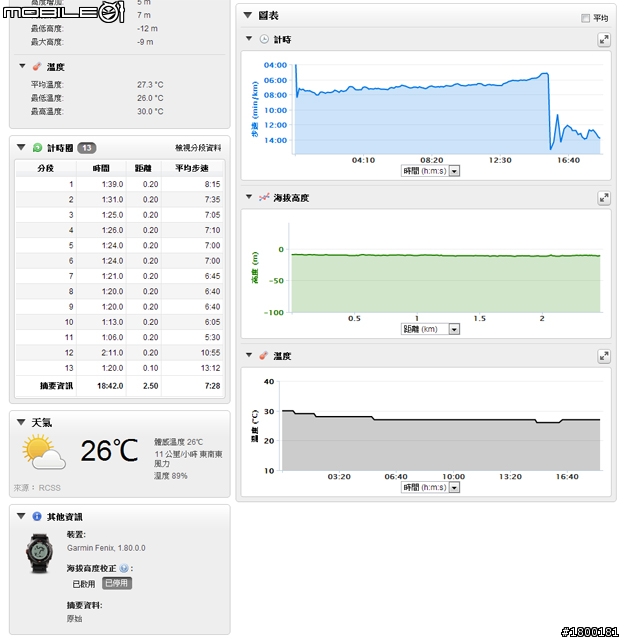625x640 pixels.
Task: Select lap 13 distance 0.10
Action: [x=151, y=368]
